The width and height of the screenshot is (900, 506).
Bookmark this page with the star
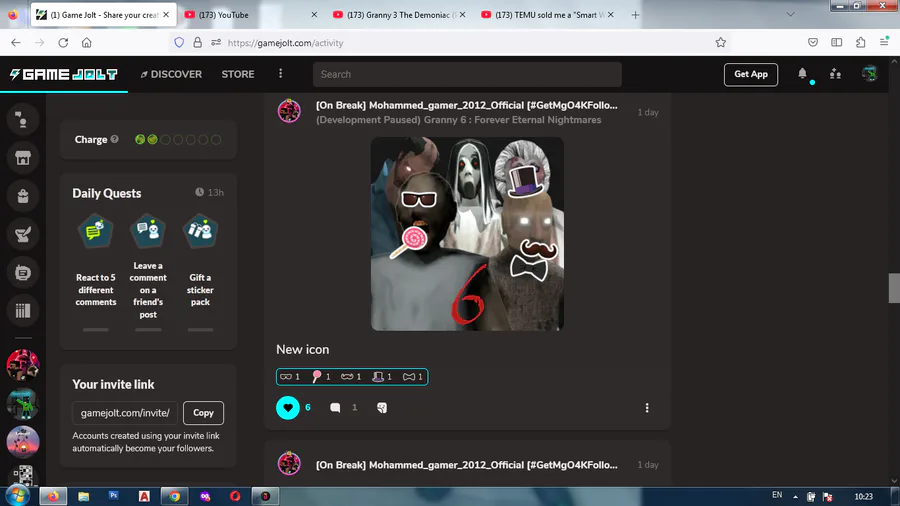721,42
